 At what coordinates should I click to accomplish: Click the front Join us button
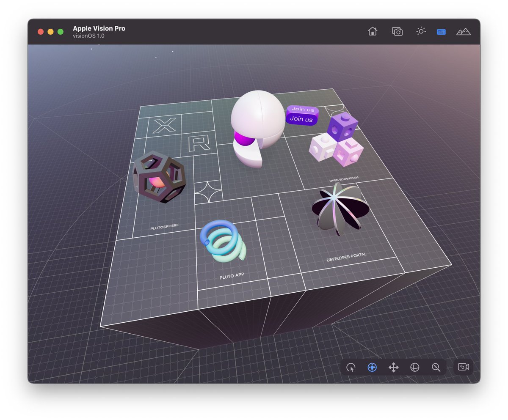click(301, 119)
